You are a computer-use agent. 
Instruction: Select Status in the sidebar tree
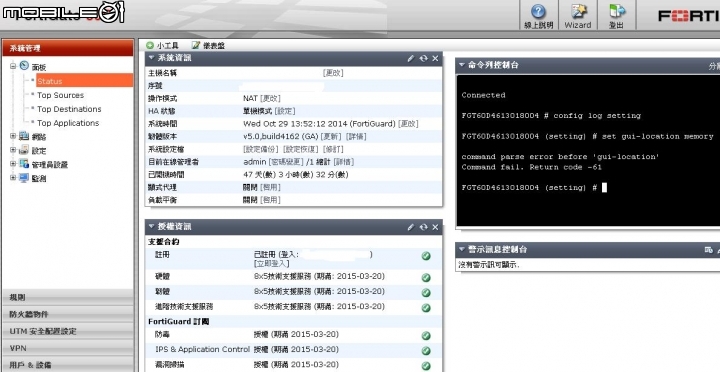tap(49, 81)
